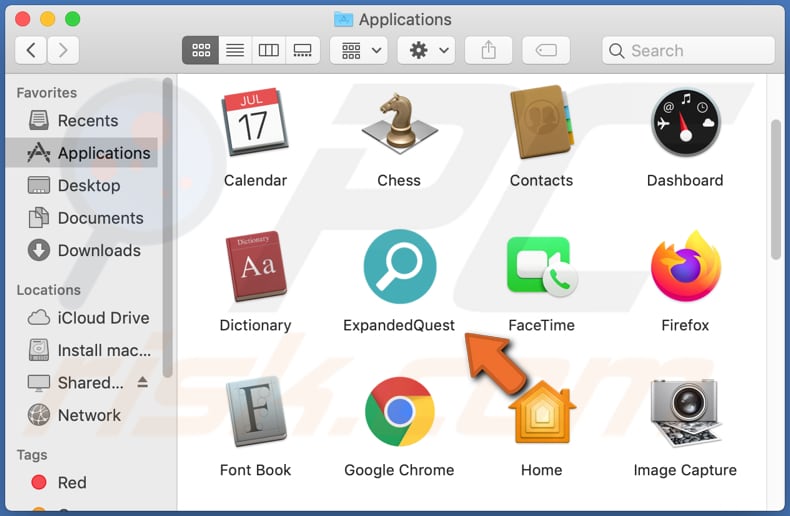
Task: Switch to gallery view
Action: pos(302,50)
